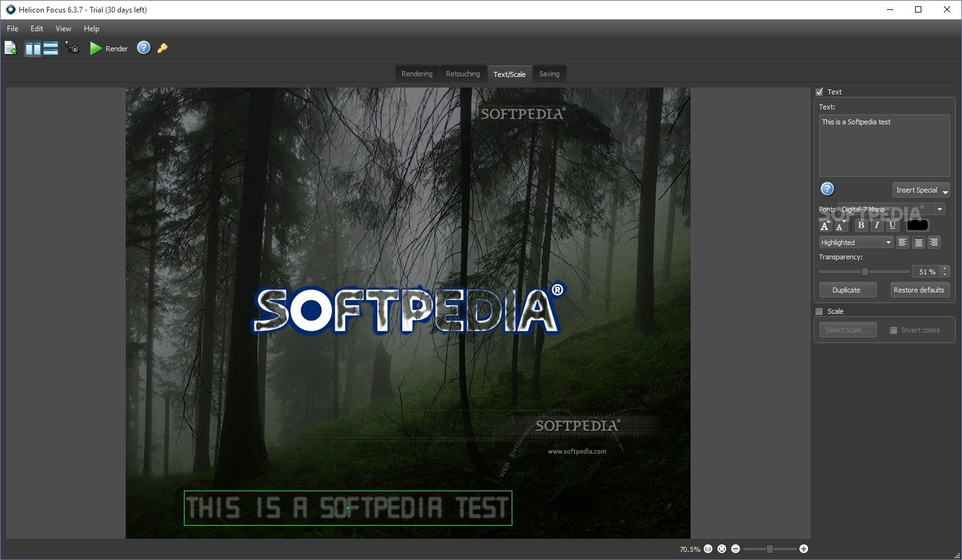Screen dimensions: 962x560
Task: Select the green-outlined text overlay on image
Action: (x=348, y=508)
